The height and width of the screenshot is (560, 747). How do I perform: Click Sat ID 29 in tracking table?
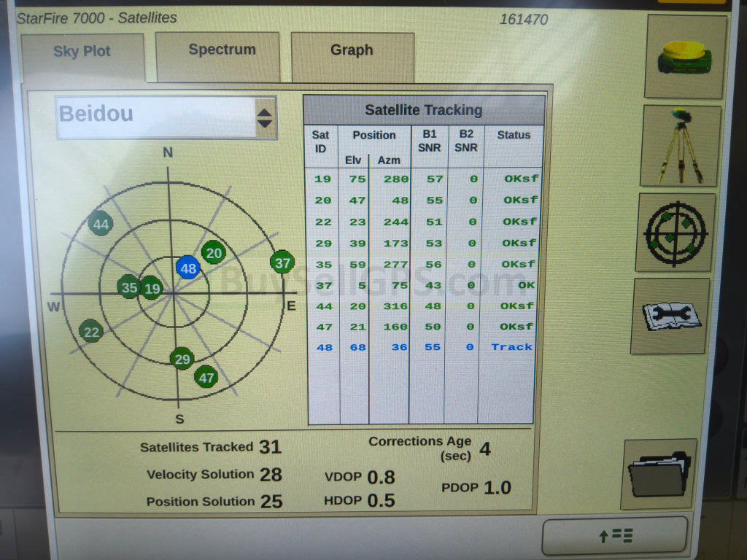coord(323,244)
